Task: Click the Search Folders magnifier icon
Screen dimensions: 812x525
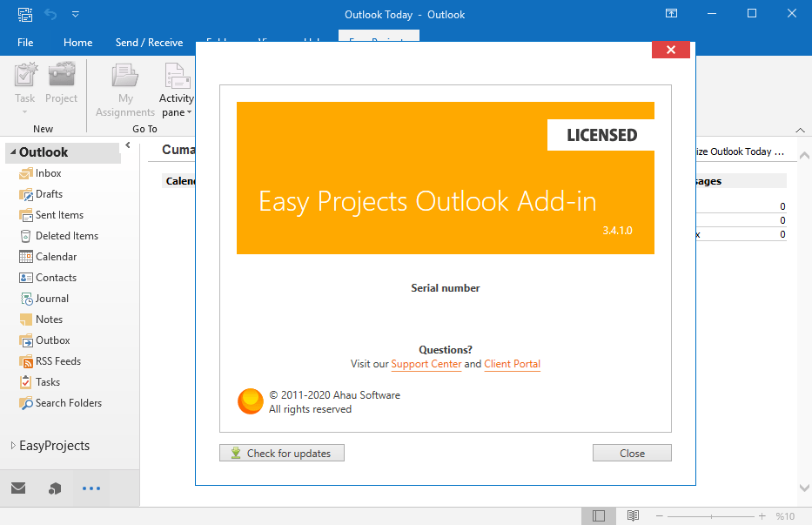Action: point(25,403)
